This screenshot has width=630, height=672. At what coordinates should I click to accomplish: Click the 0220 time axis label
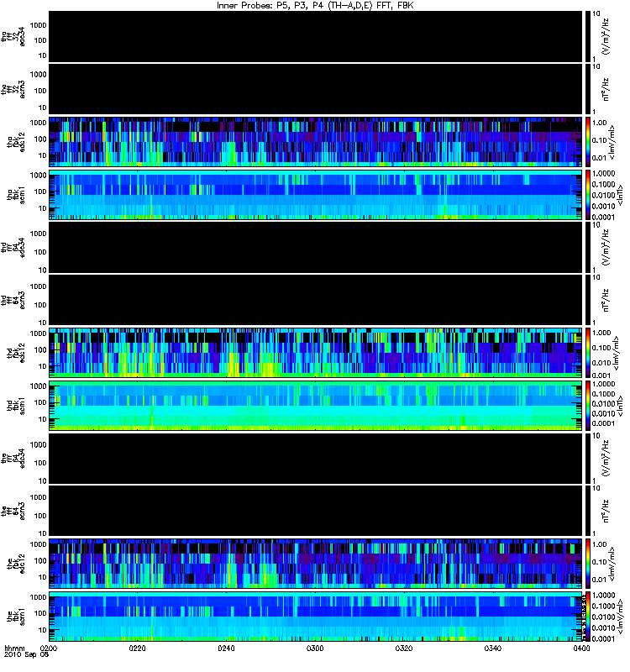coord(138,648)
